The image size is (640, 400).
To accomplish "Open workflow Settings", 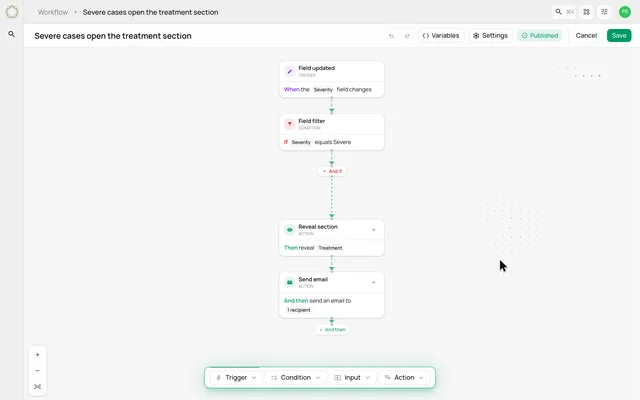I will [x=490, y=36].
